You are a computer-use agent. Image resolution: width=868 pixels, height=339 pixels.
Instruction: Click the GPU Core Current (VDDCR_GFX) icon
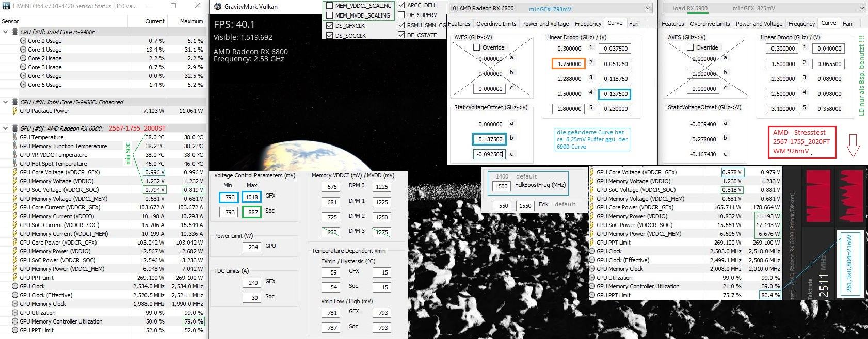pyautogui.click(x=15, y=207)
